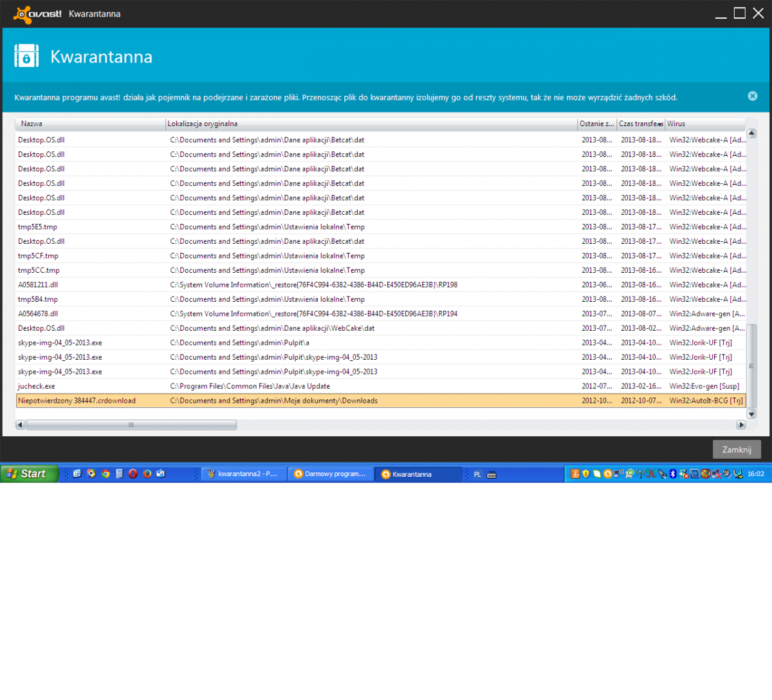Screen dimensions: 772x700
Task: Open the calculator quick launch icon
Action: (119, 474)
